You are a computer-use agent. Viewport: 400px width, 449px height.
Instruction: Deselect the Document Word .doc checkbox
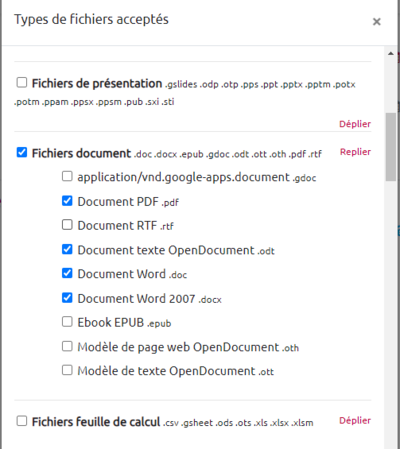point(67,273)
